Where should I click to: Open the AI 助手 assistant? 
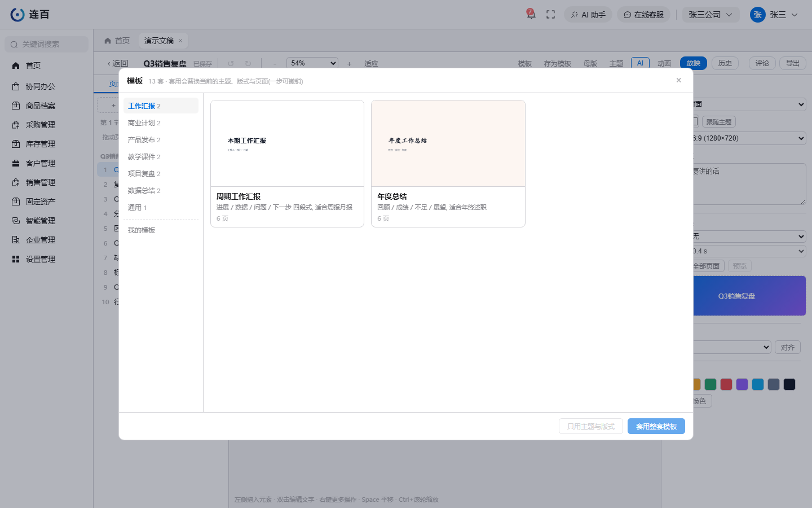[x=588, y=15]
